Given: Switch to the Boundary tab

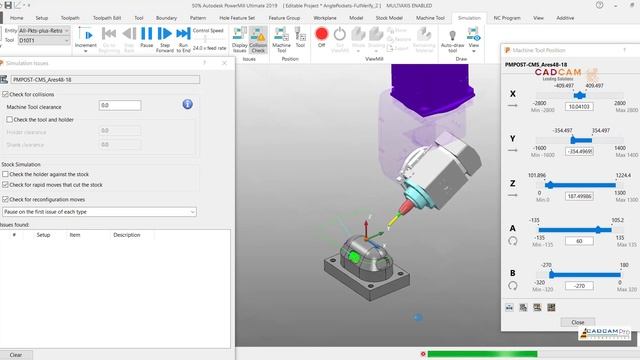Looking at the screenshot, I should (167, 18).
